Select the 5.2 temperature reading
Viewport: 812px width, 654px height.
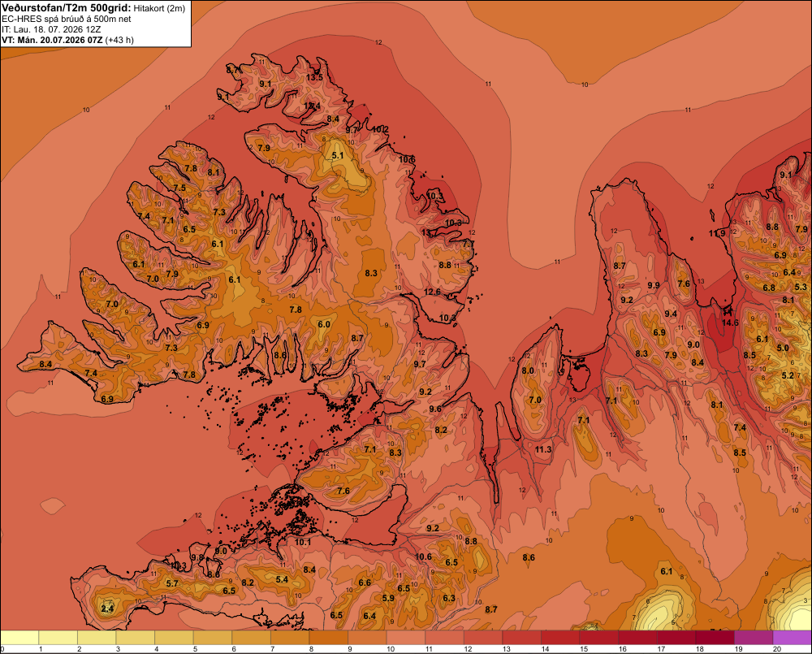[x=788, y=375]
